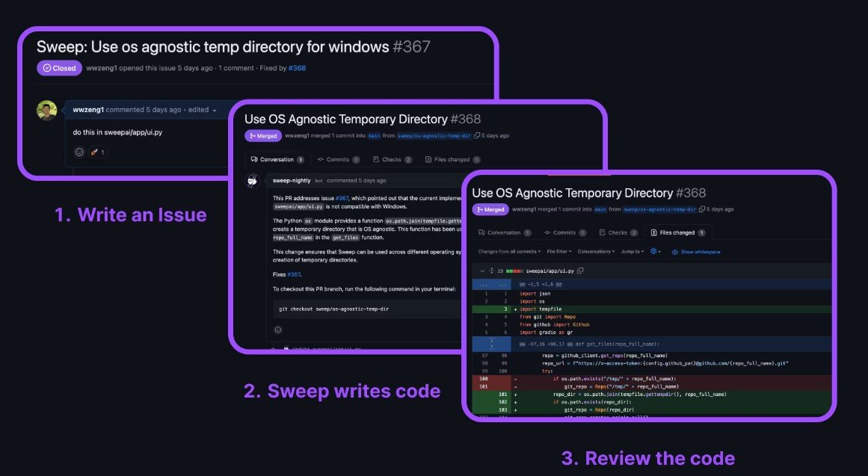Expand all lines icon next to the 15 changes count
The height and width of the screenshot is (476, 868).
[x=491, y=271]
